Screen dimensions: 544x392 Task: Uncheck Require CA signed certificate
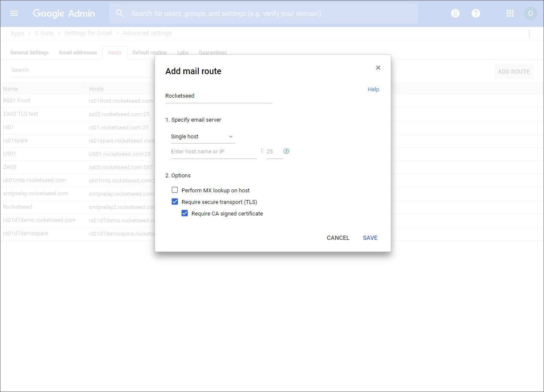coord(185,213)
